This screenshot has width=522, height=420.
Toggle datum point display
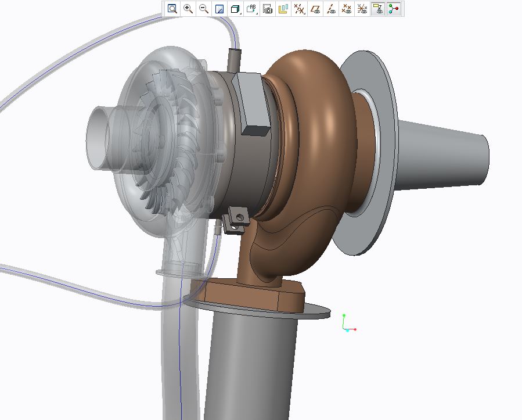[347, 9]
